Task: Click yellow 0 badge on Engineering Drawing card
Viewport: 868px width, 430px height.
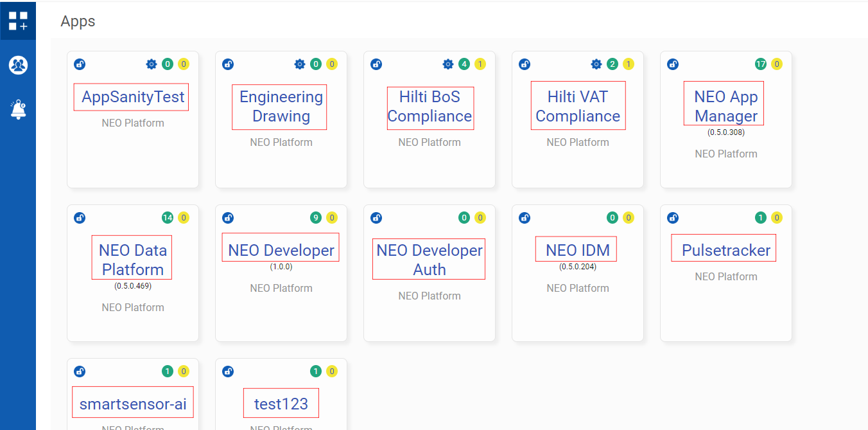Action: tap(332, 64)
